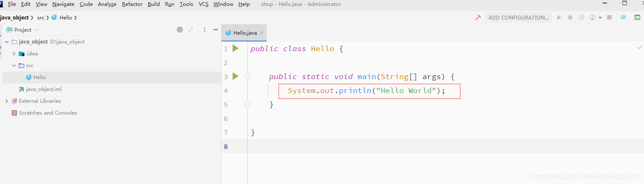Click the java_object project folder icon
This screenshot has width=644, height=184.
click(14, 42)
